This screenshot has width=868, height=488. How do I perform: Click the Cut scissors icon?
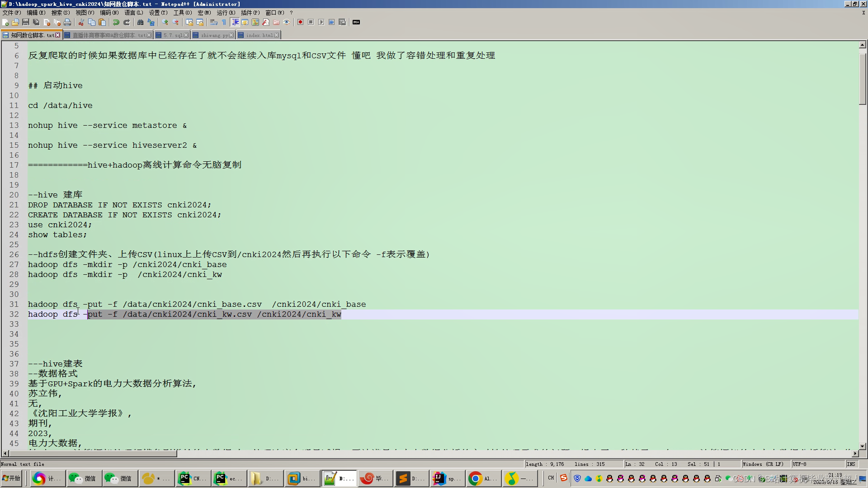click(x=81, y=22)
